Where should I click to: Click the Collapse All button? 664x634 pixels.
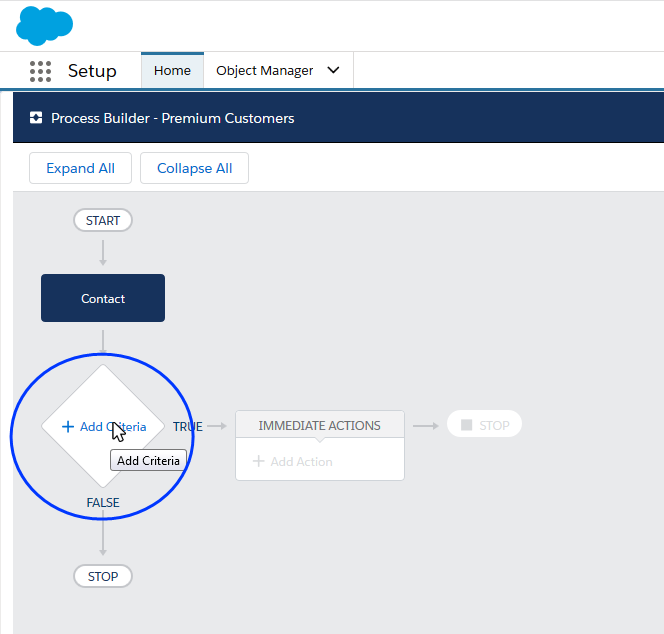[x=194, y=168]
